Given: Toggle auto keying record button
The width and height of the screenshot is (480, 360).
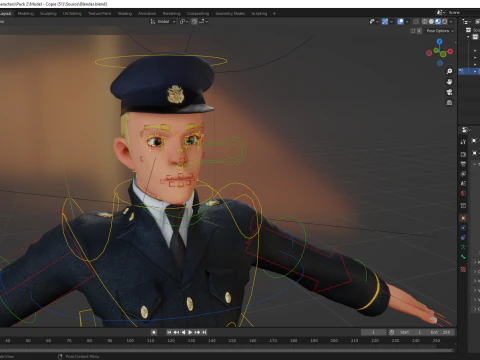Looking at the screenshot, I should 154,332.
